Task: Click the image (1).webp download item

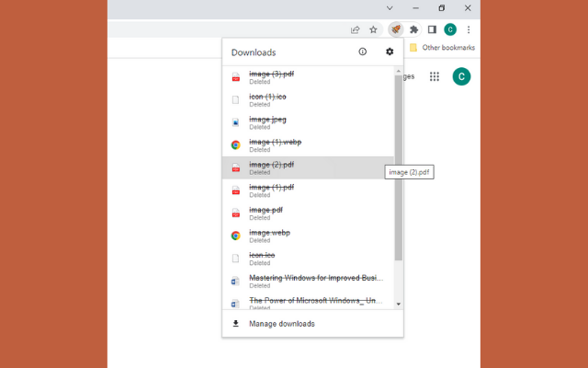Action: pos(303,144)
